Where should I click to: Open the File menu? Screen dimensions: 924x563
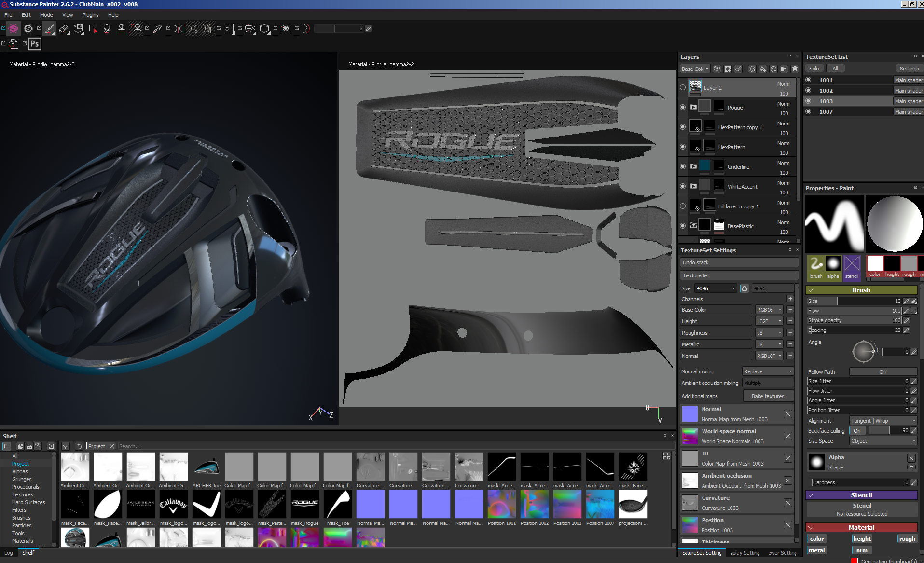pos(8,15)
